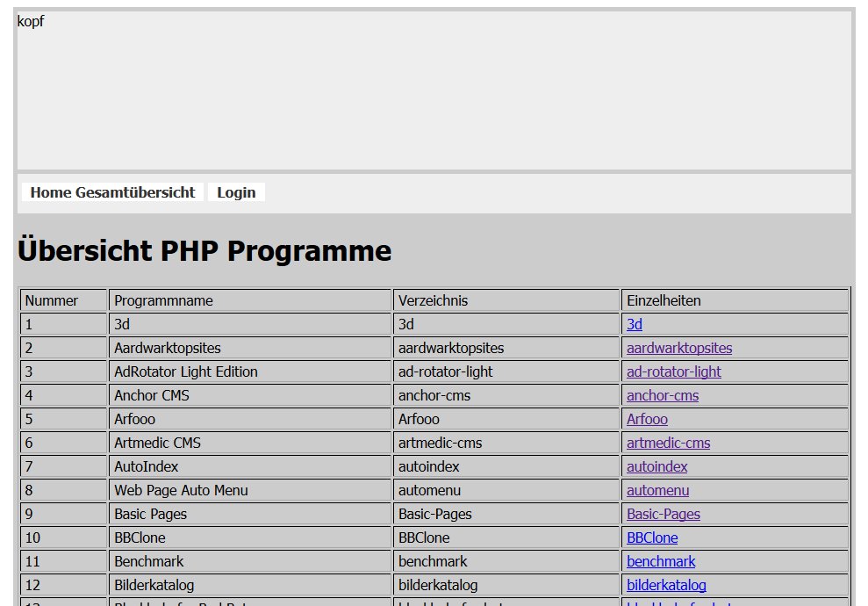Open the Login menu item
Viewport: 868px width, 606px height.
pos(235,192)
